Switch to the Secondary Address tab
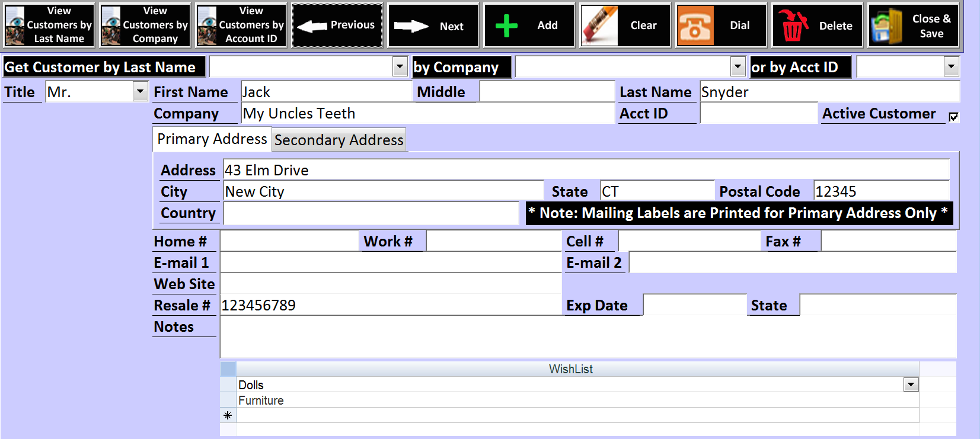 coord(339,140)
